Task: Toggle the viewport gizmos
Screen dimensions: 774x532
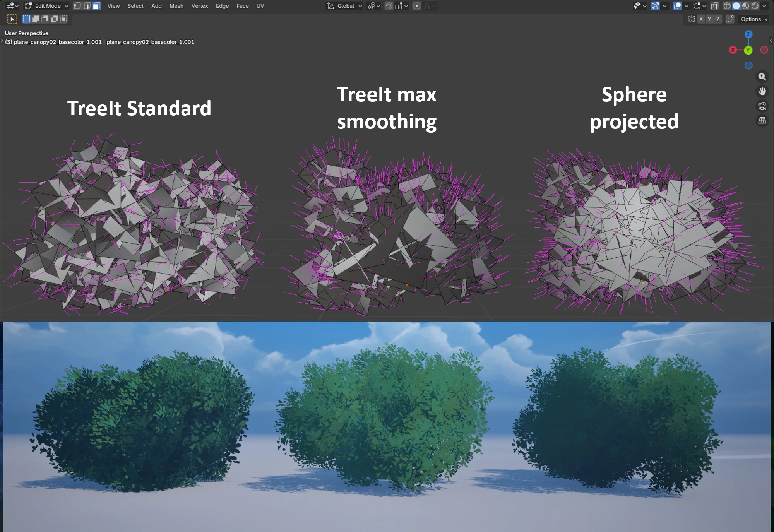Action: pyautogui.click(x=655, y=6)
